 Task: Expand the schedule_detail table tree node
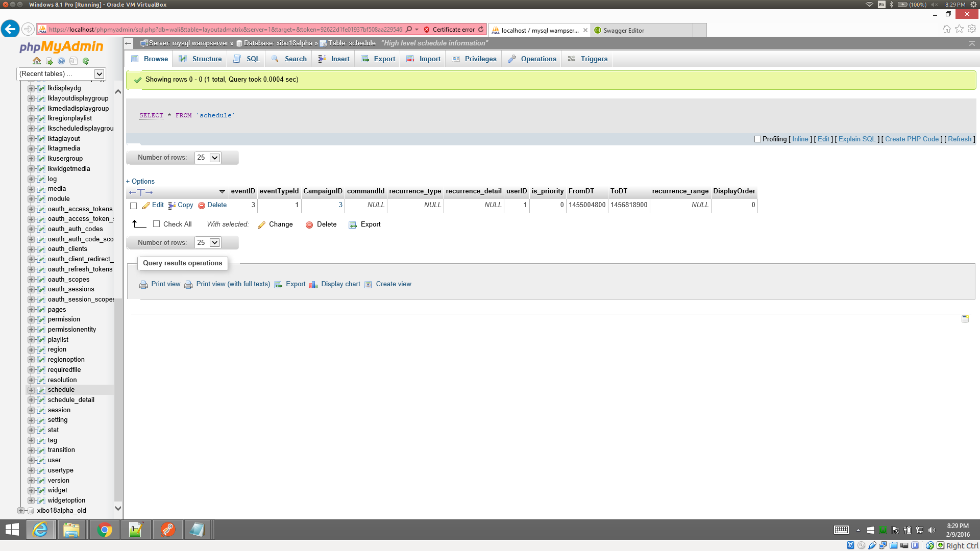coord(31,400)
